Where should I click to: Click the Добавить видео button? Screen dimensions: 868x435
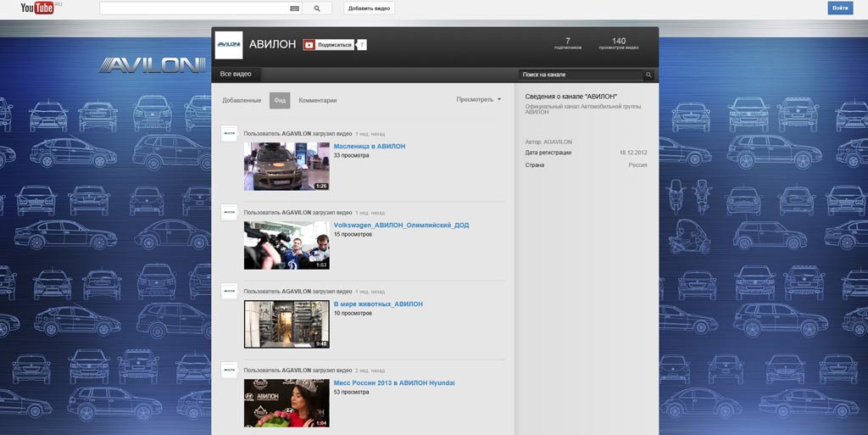(370, 8)
